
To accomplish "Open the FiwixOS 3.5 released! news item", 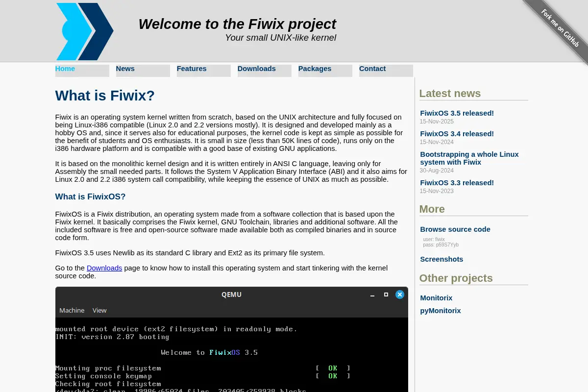I will tap(457, 113).
